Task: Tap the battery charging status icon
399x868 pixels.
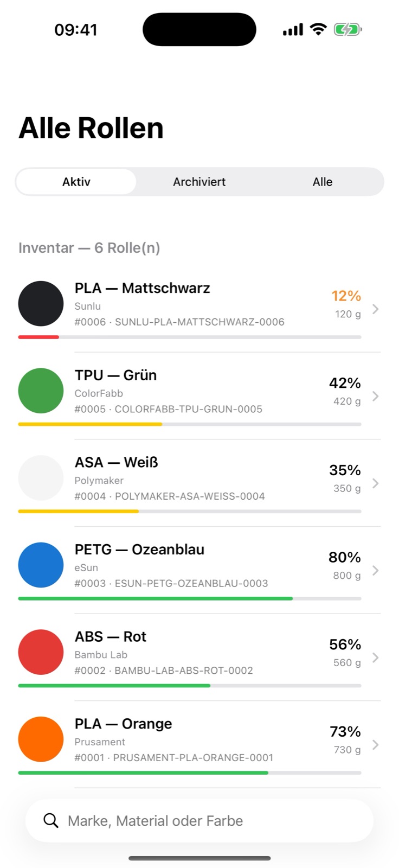Action: click(347, 29)
